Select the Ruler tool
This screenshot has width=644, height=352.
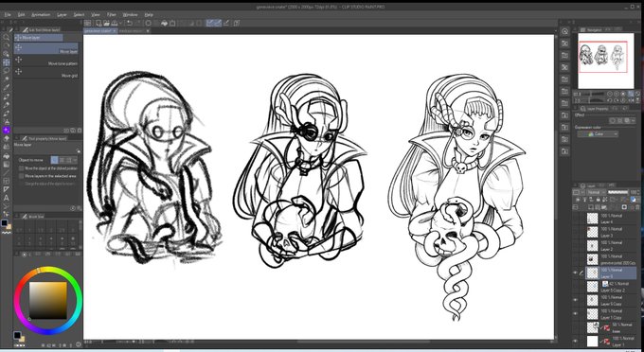(x=7, y=189)
